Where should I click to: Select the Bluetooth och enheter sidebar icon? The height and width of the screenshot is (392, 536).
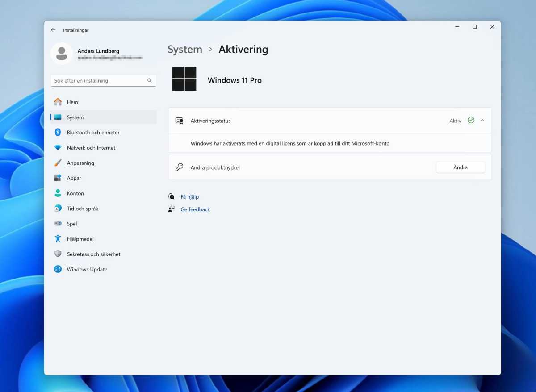pyautogui.click(x=58, y=132)
